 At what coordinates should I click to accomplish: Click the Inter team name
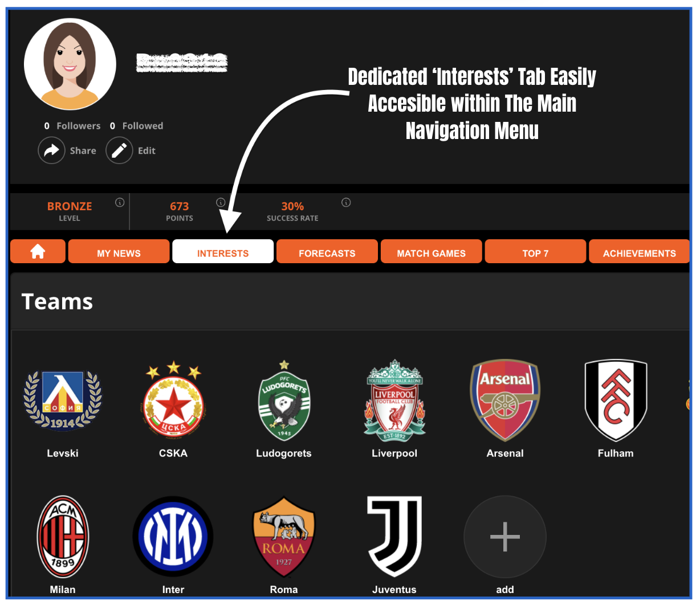click(173, 590)
